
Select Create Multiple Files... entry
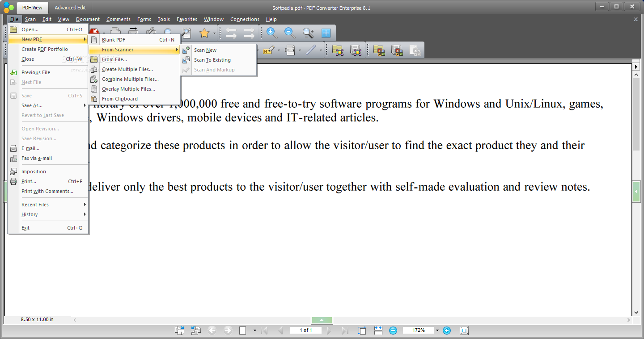tap(134, 69)
